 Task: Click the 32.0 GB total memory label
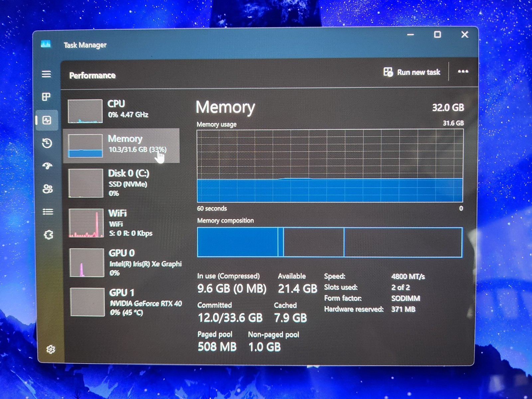click(x=448, y=107)
